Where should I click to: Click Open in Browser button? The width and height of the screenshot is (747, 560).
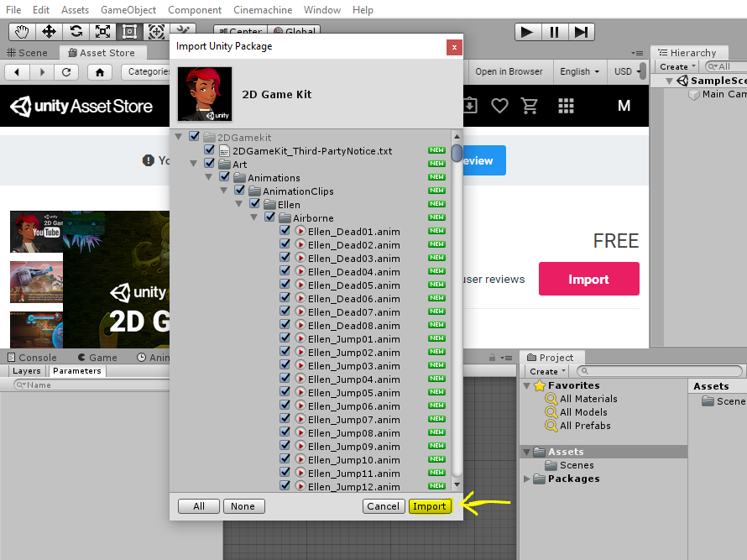[509, 71]
